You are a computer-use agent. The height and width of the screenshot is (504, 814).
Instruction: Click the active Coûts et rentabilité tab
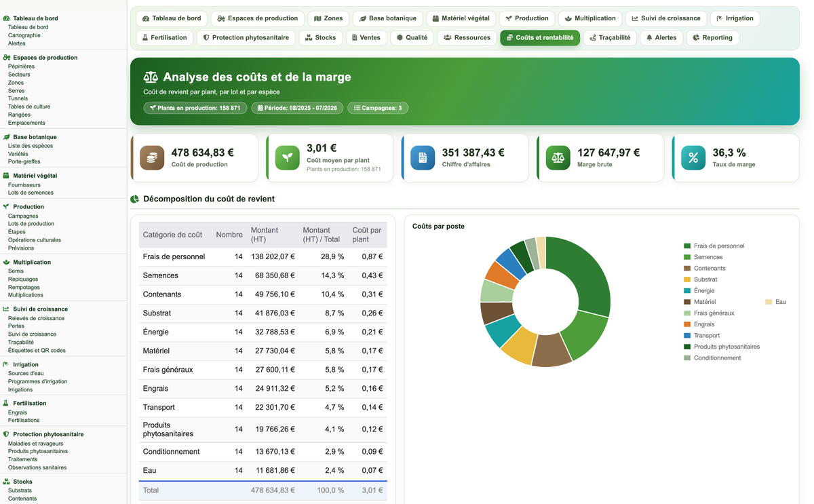click(x=540, y=38)
